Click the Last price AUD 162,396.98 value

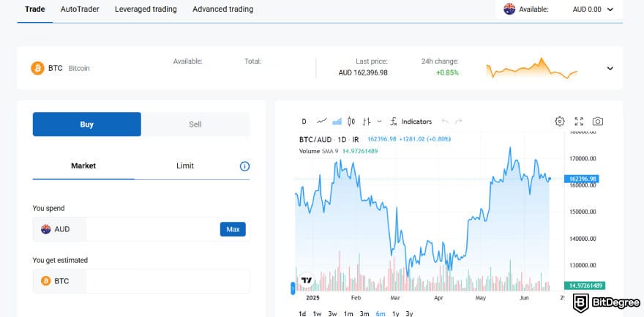tap(363, 73)
